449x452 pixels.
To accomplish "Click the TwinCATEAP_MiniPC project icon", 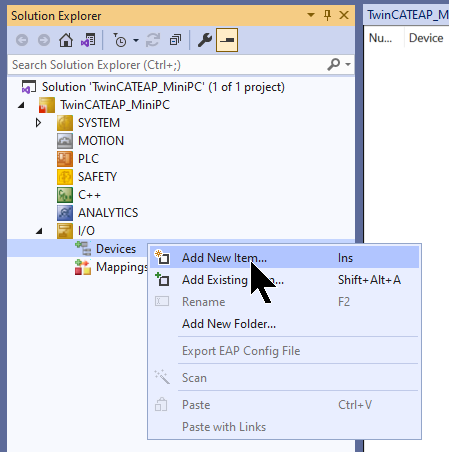I will (x=47, y=105).
